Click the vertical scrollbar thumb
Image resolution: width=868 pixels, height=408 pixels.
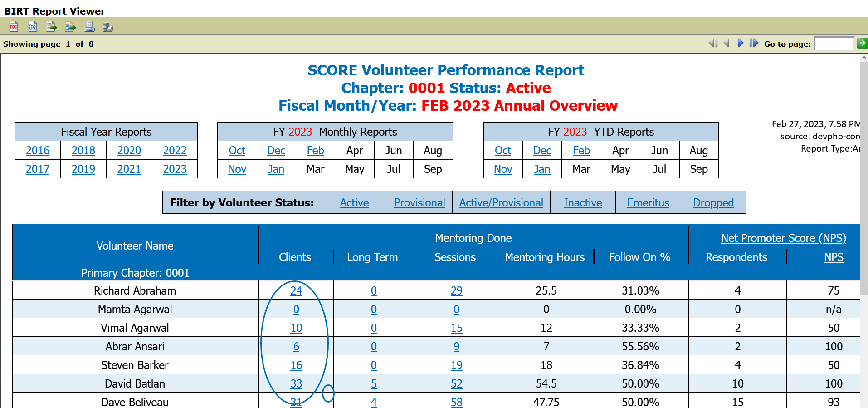[864, 179]
